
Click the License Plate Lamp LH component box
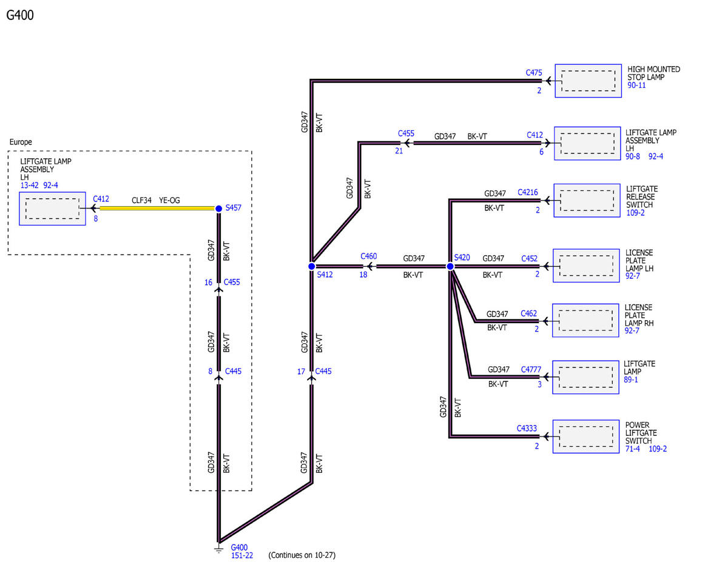point(585,266)
